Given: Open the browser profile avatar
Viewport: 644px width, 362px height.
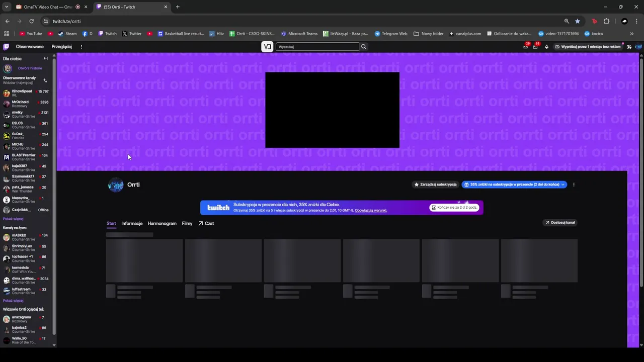Looking at the screenshot, I should (624, 21).
